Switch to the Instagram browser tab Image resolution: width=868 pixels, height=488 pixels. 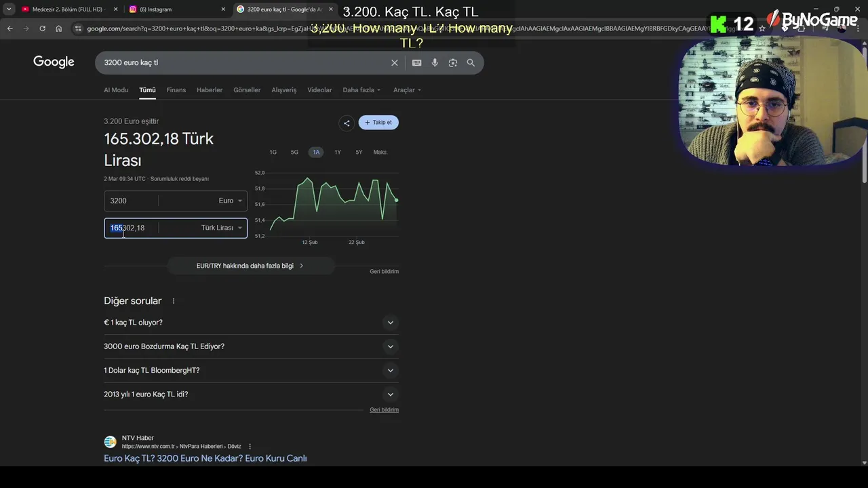click(178, 9)
